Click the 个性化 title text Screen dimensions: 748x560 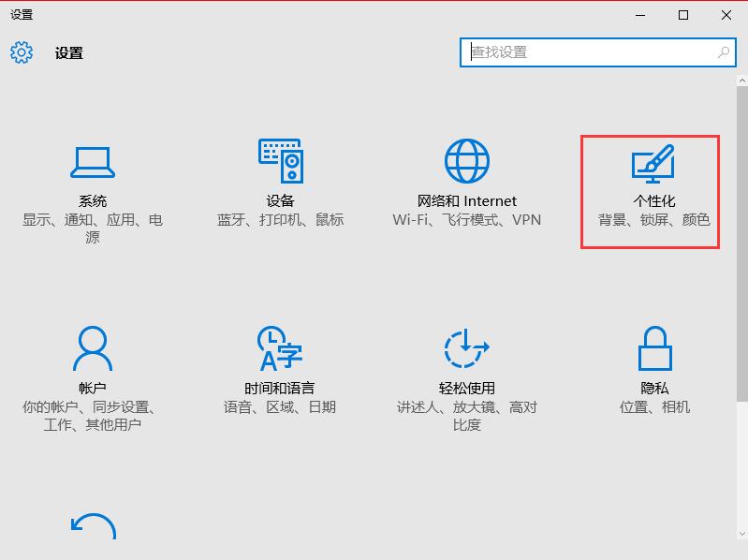(x=654, y=200)
